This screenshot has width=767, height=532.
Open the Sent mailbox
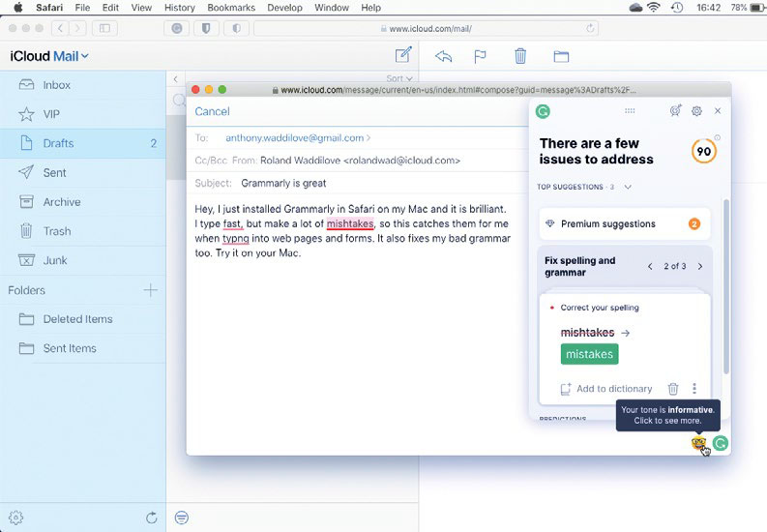click(x=82, y=172)
